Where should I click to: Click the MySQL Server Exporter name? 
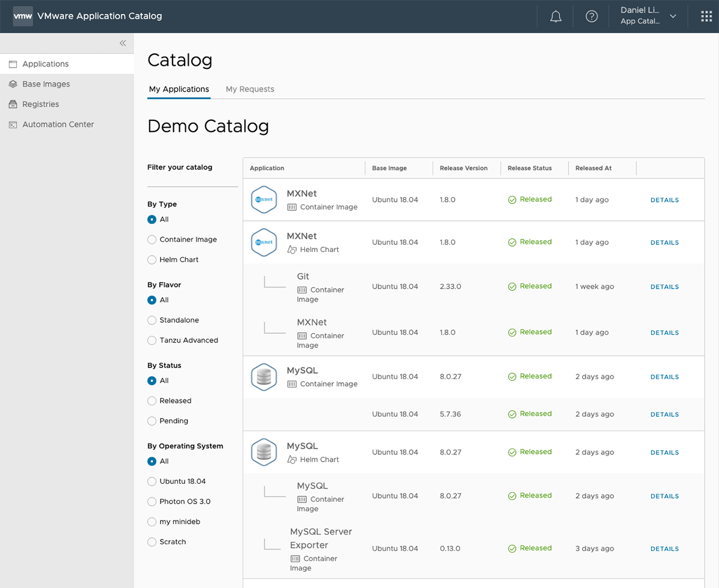[x=321, y=538]
